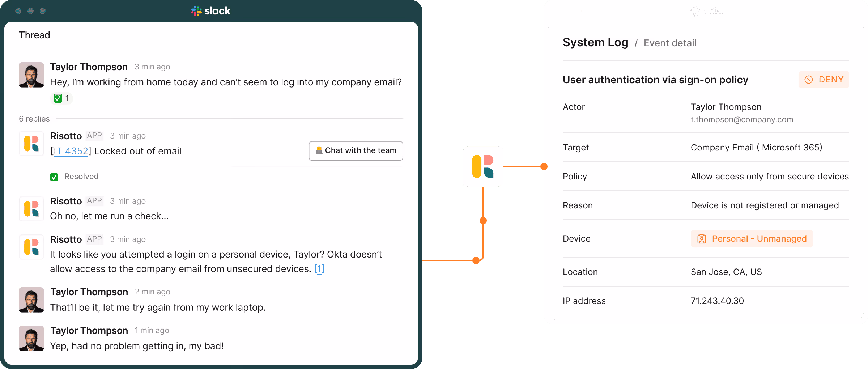
Task: Click the '6 replies' label
Action: pyautogui.click(x=34, y=119)
